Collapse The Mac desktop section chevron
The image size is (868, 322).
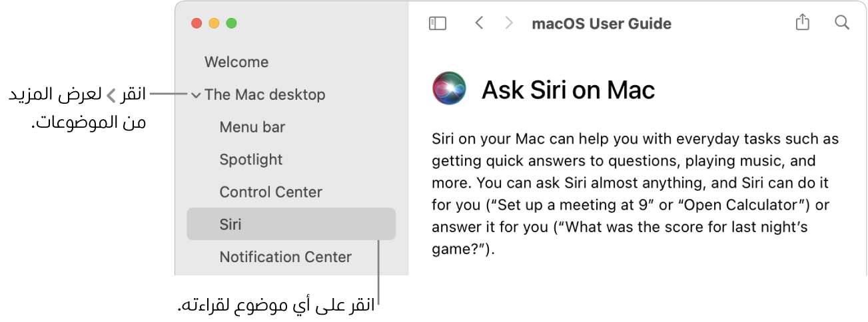click(195, 95)
